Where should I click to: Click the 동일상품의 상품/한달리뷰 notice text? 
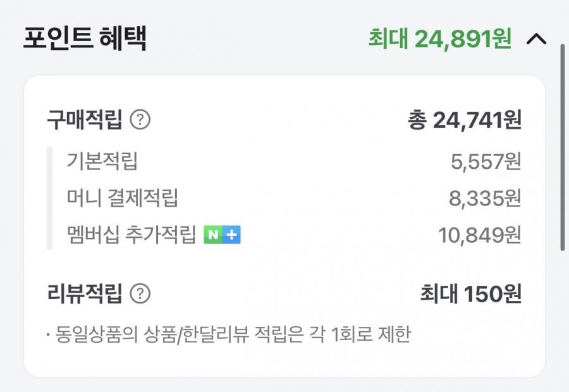point(232,333)
